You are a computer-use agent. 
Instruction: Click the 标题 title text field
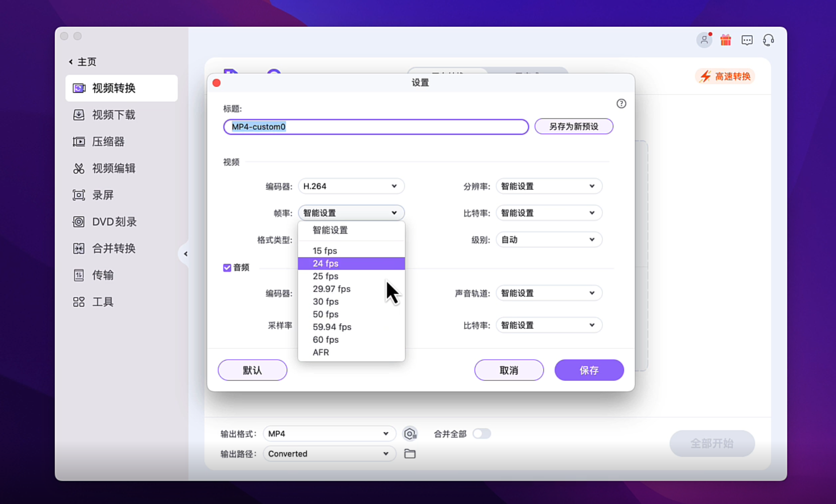pos(376,127)
